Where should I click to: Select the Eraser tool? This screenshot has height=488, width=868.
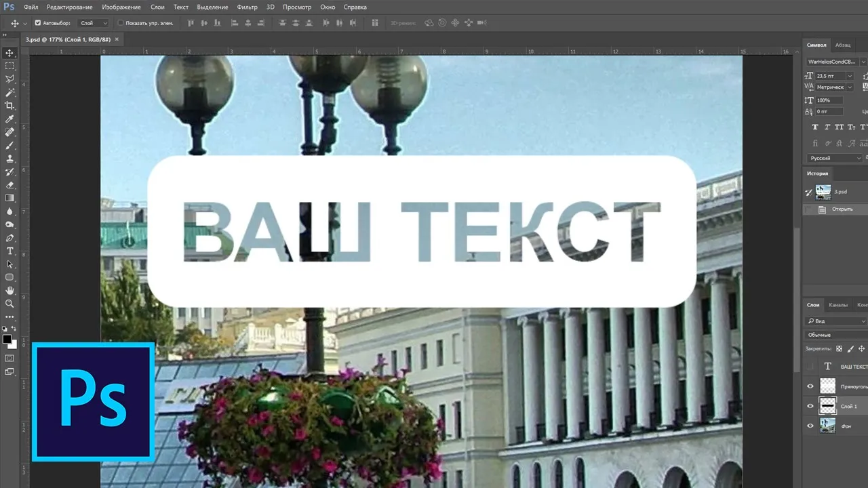(x=9, y=185)
